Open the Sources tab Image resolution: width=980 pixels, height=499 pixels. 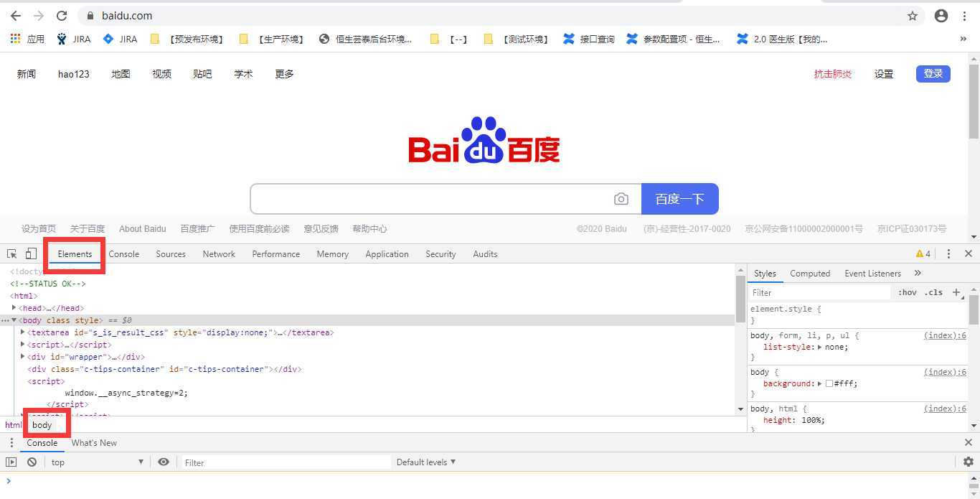point(171,253)
